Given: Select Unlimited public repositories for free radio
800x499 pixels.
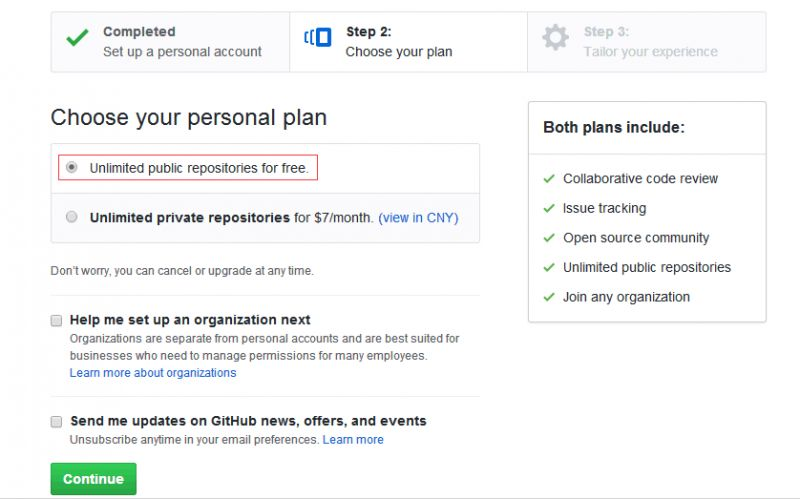Looking at the screenshot, I should 71,167.
